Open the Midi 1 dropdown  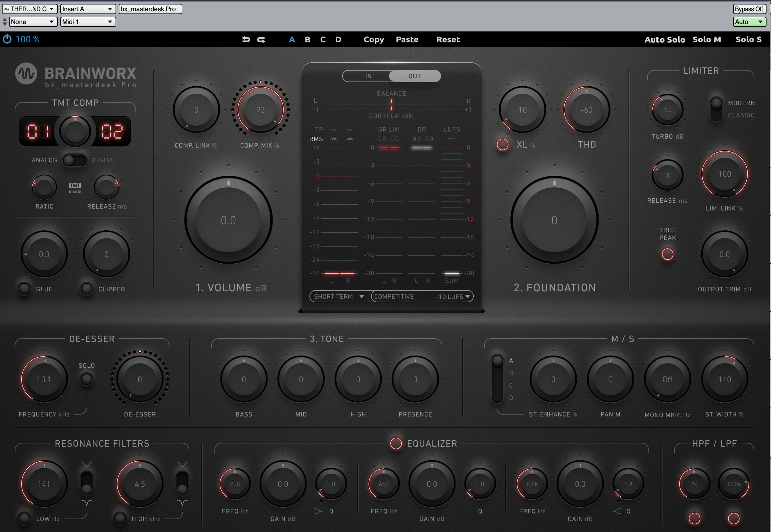click(x=88, y=22)
